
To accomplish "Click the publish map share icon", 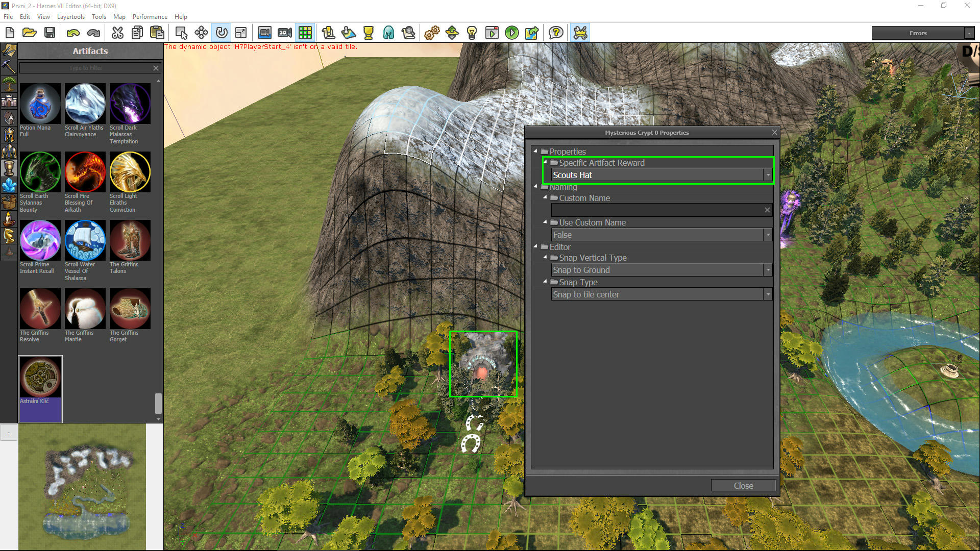I will click(x=532, y=33).
